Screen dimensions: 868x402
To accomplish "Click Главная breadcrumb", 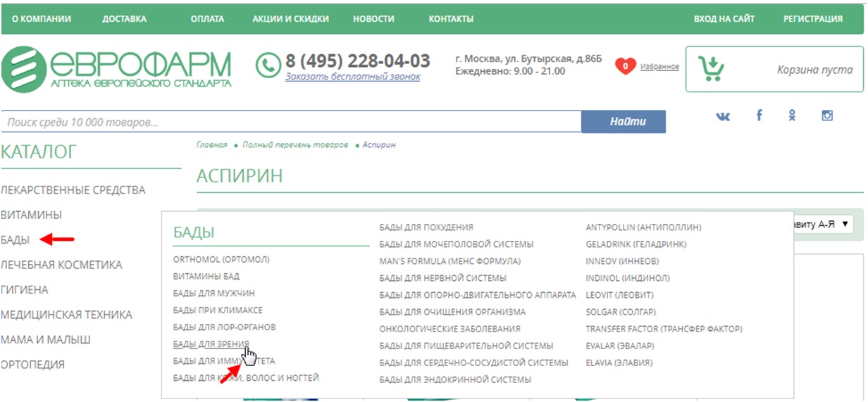I will click(212, 144).
